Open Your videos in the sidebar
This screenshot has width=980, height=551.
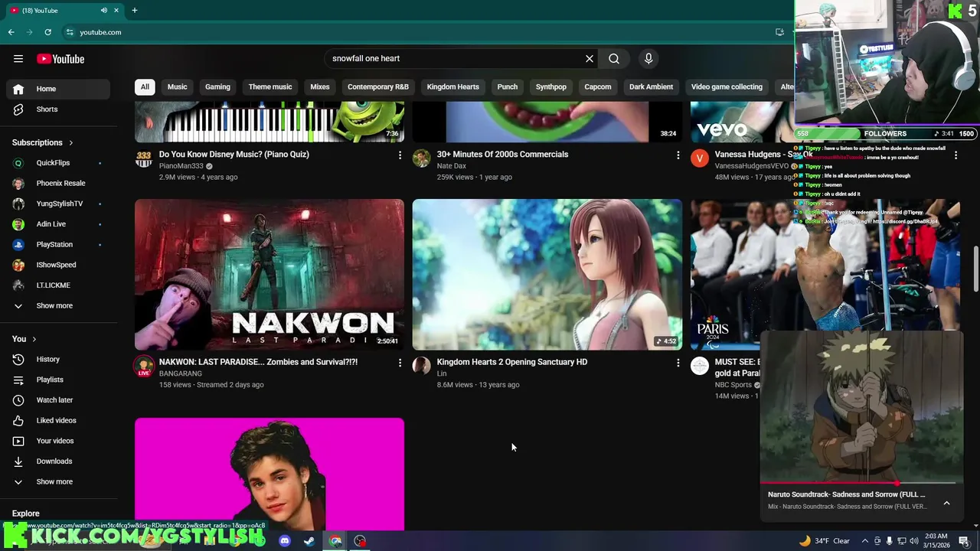click(58, 441)
